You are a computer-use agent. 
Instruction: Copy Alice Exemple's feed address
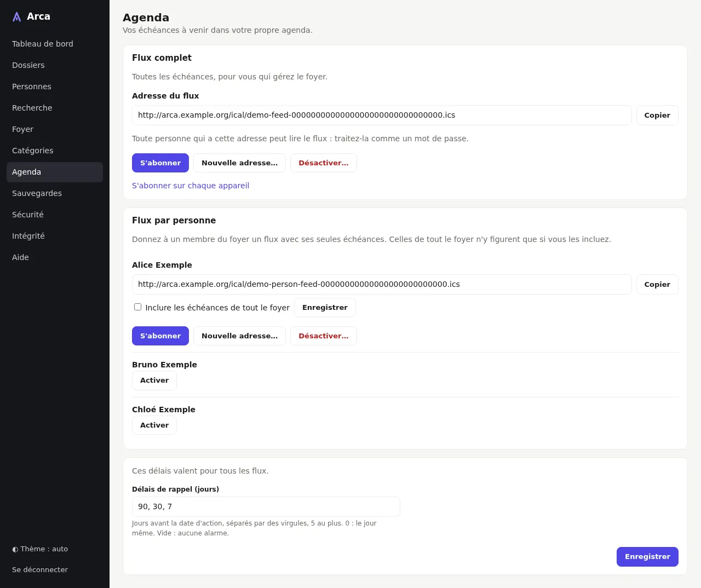(657, 285)
